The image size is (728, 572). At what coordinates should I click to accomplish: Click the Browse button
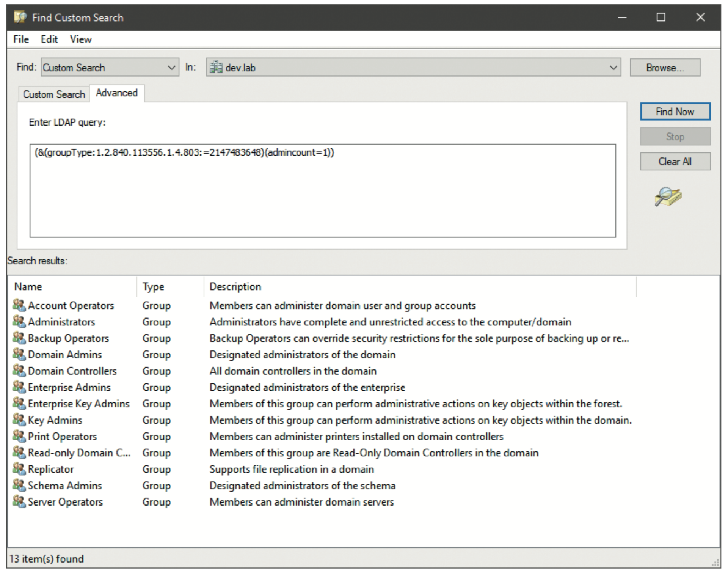tap(665, 67)
